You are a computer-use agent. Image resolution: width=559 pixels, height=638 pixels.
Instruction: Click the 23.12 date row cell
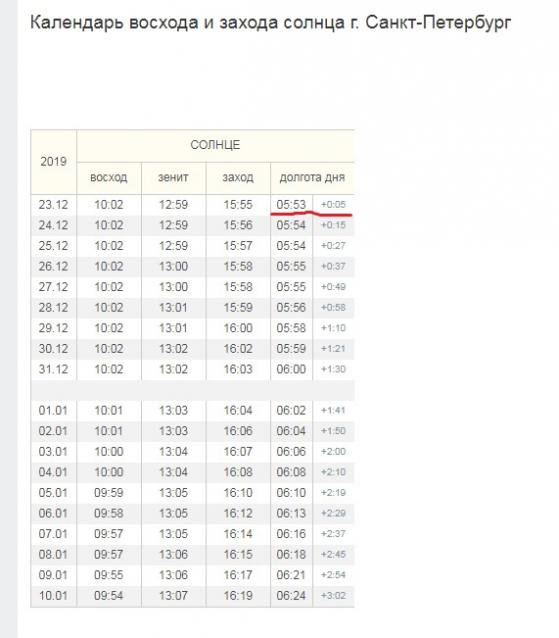tap(53, 205)
